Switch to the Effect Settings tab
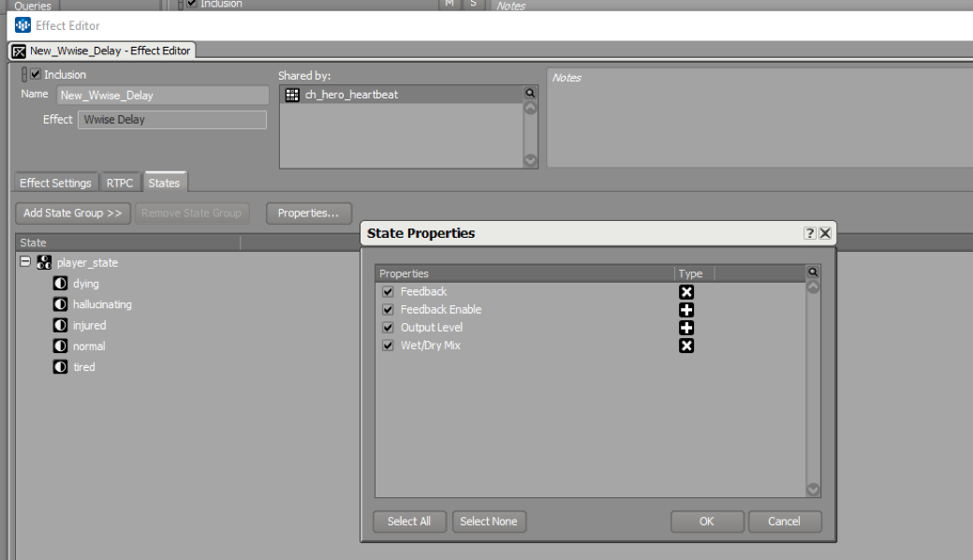This screenshot has width=973, height=560. (x=56, y=184)
